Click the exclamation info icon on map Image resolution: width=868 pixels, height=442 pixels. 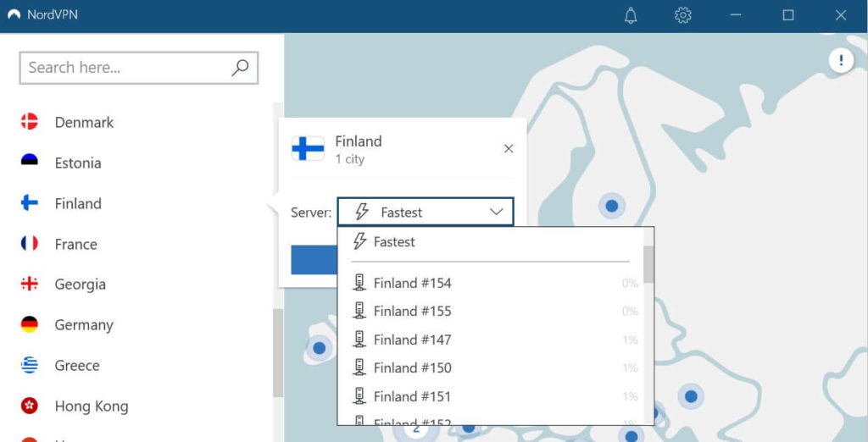(841, 60)
